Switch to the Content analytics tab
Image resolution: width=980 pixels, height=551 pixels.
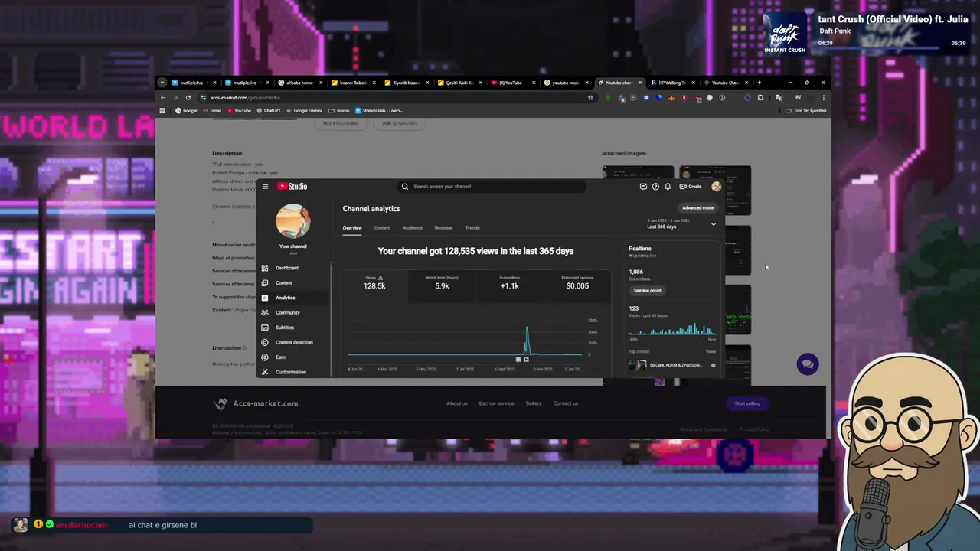(x=382, y=227)
